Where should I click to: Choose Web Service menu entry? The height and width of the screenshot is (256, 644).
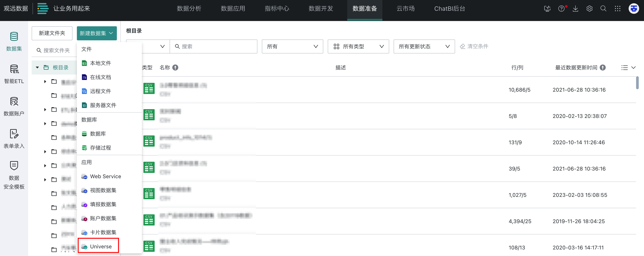pos(105,176)
